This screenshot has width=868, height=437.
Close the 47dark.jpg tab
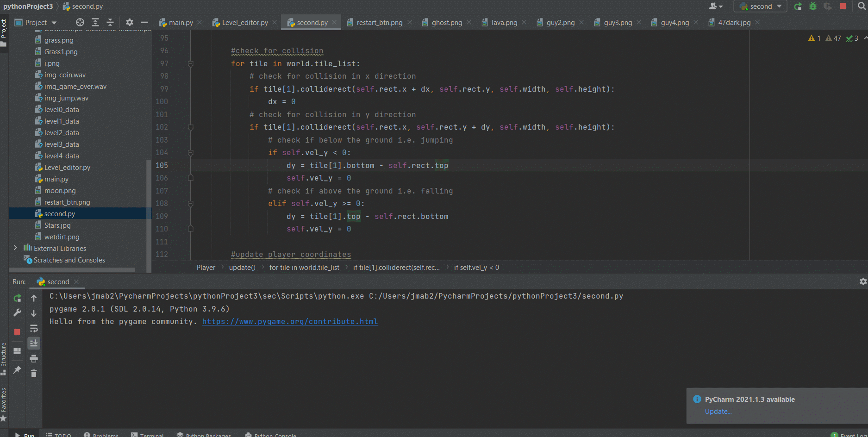click(x=757, y=22)
